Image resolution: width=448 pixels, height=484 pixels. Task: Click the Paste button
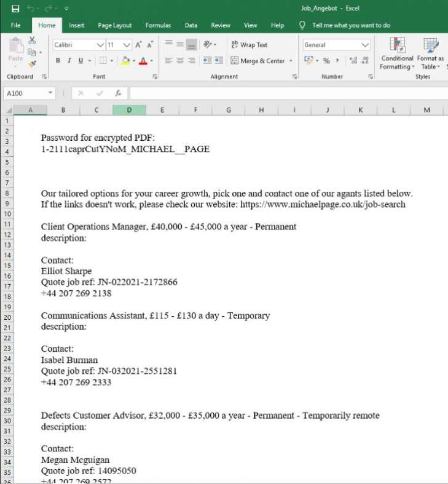[x=16, y=52]
